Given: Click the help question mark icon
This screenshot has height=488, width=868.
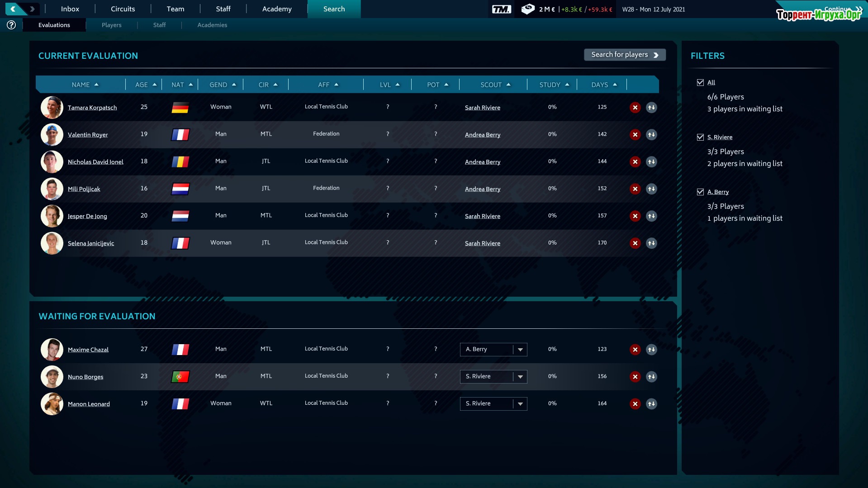Looking at the screenshot, I should (11, 25).
